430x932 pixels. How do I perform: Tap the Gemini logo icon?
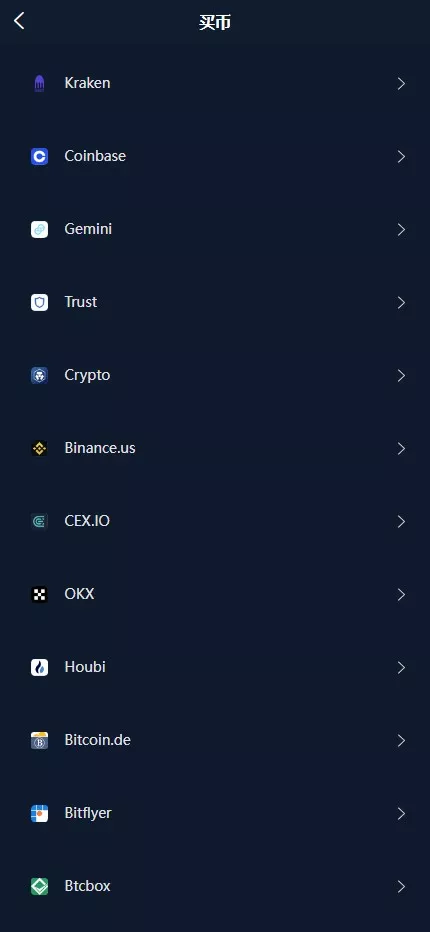(x=39, y=229)
